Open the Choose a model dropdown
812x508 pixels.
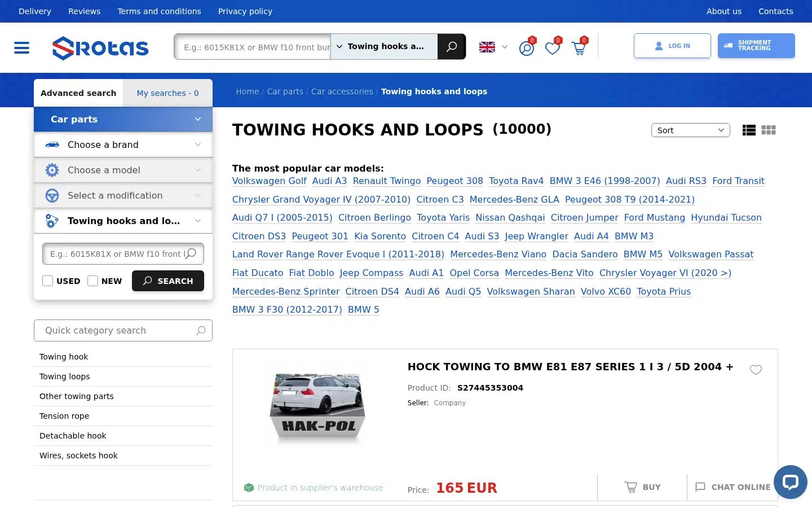pyautogui.click(x=123, y=170)
